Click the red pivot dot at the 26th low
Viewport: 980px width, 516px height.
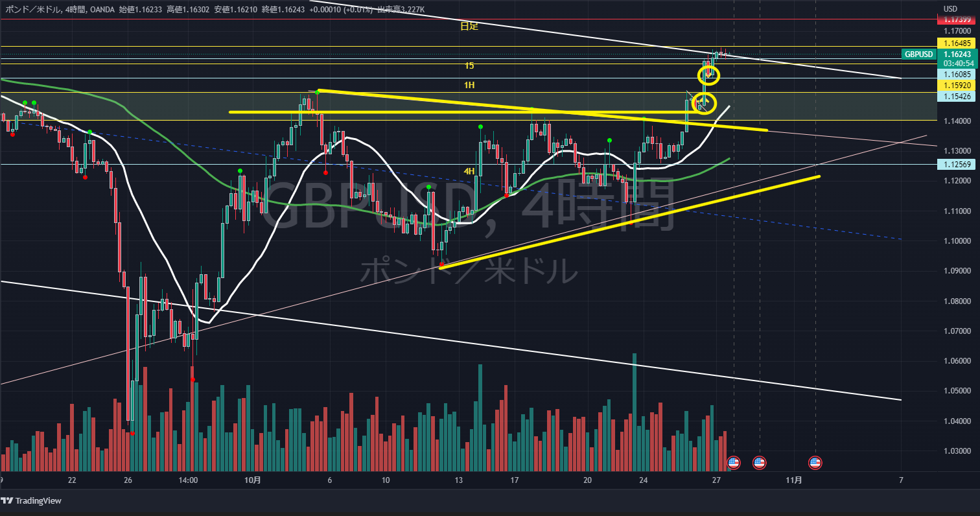[x=132, y=432]
